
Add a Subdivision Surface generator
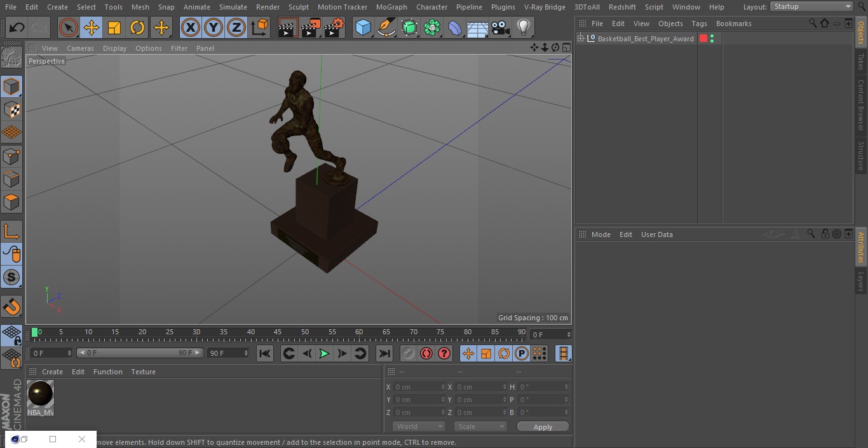tap(409, 27)
